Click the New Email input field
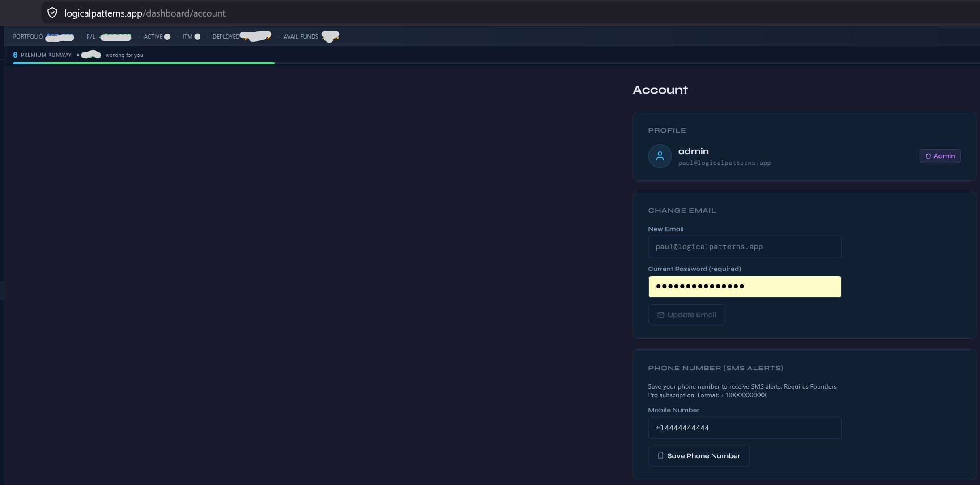 pyautogui.click(x=745, y=247)
